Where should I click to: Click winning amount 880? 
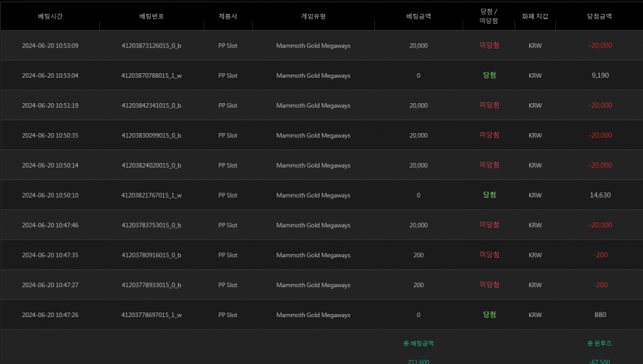[x=600, y=315]
